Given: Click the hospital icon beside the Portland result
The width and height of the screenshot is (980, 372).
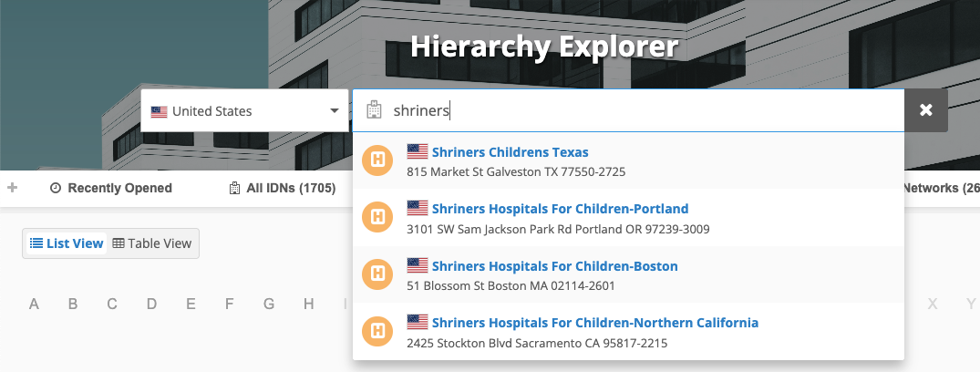Looking at the screenshot, I should tap(377, 217).
